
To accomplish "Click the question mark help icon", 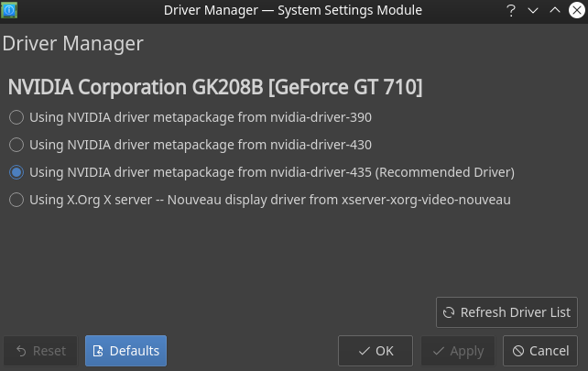I will tap(510, 10).
